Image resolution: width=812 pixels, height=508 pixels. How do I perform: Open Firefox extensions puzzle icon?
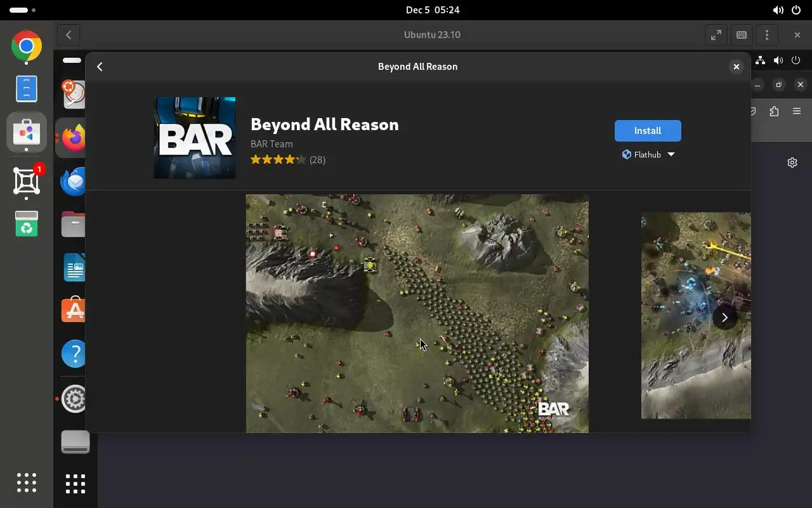pyautogui.click(x=774, y=111)
